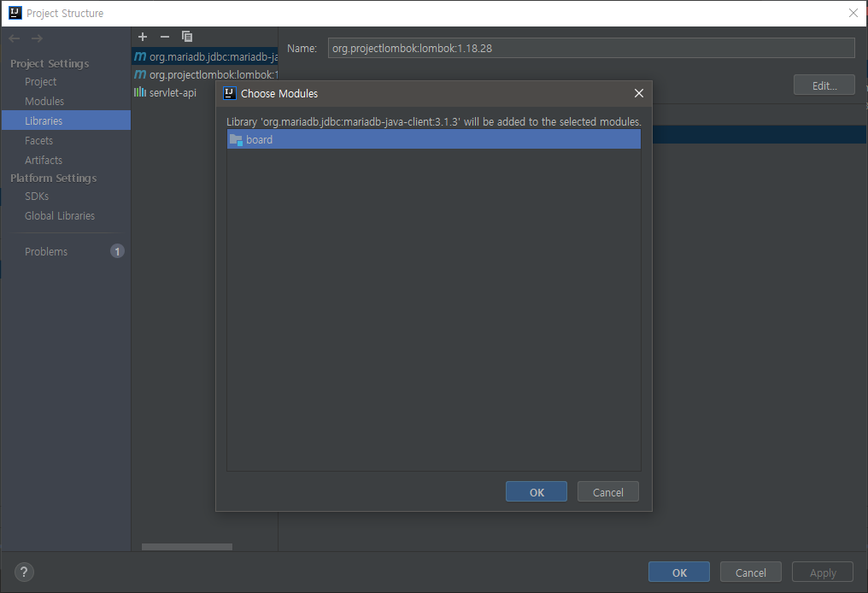This screenshot has height=593, width=868.
Task: Highlight the Libraries entry under Project Settings
Action: tap(44, 120)
